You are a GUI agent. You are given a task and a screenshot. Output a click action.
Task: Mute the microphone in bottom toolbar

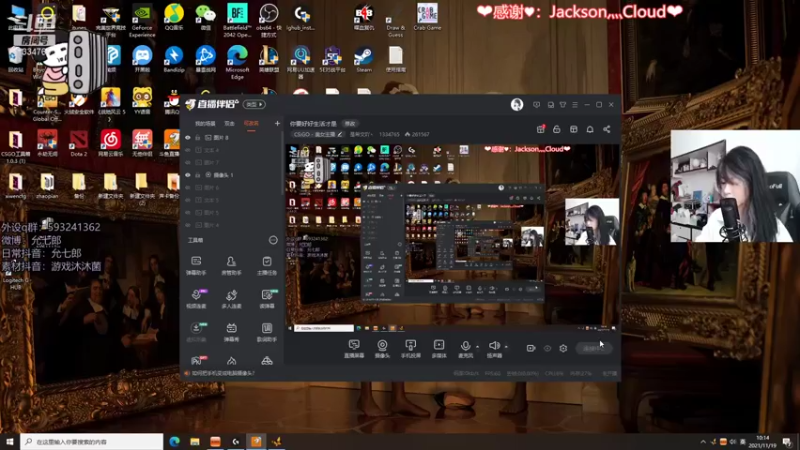click(465, 348)
